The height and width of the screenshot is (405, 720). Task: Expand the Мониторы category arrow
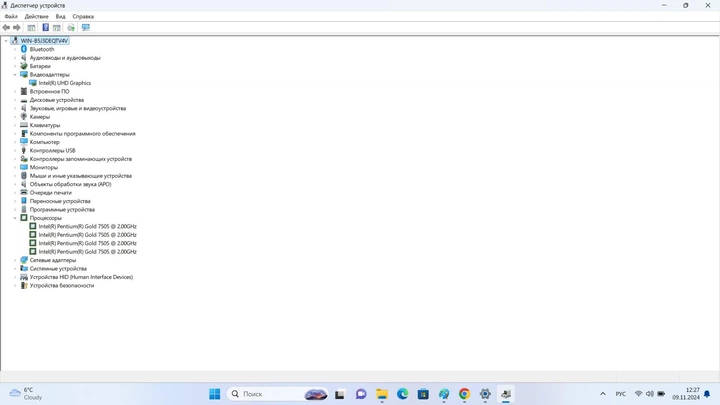(15, 168)
